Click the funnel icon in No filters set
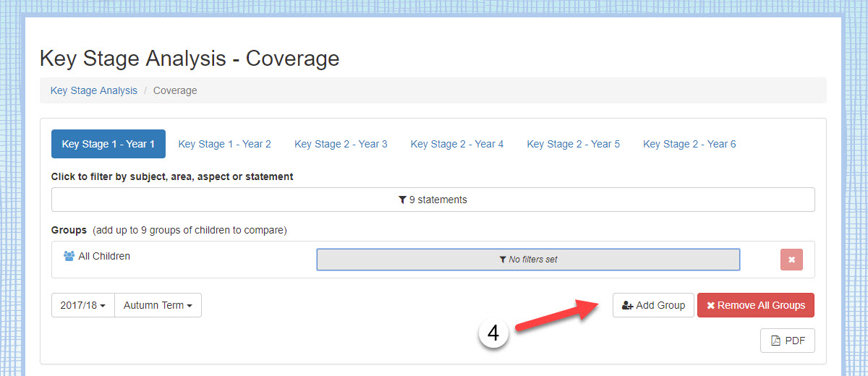Image resolution: width=868 pixels, height=376 pixels. pos(503,260)
